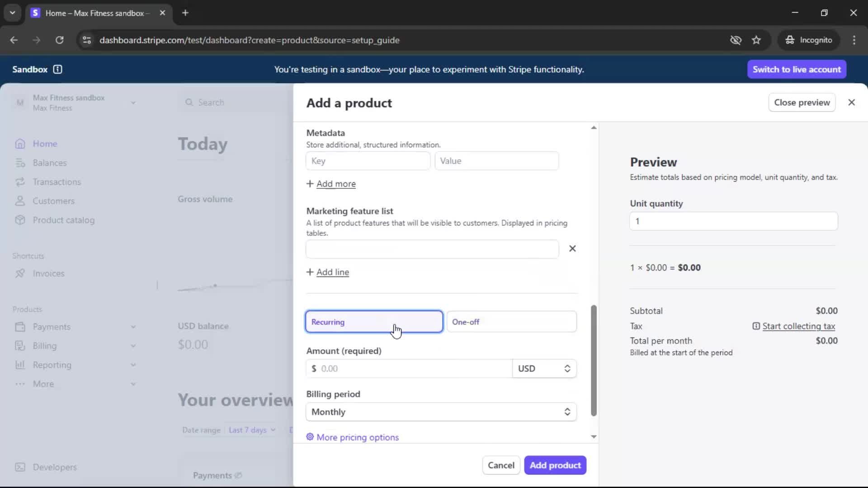868x488 pixels.
Task: Click the Sandbox info icon
Action: (57, 69)
